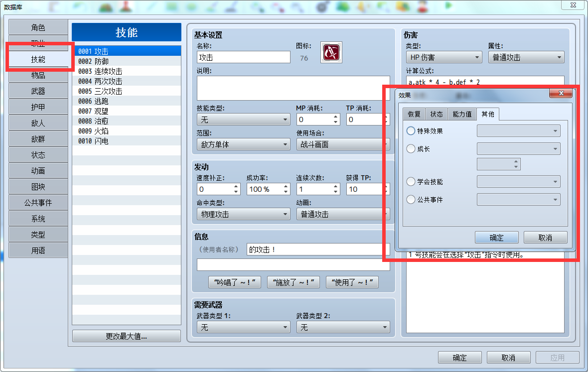This screenshot has width=588, height=372.
Task: Open the 护甲 database section
Action: point(38,107)
